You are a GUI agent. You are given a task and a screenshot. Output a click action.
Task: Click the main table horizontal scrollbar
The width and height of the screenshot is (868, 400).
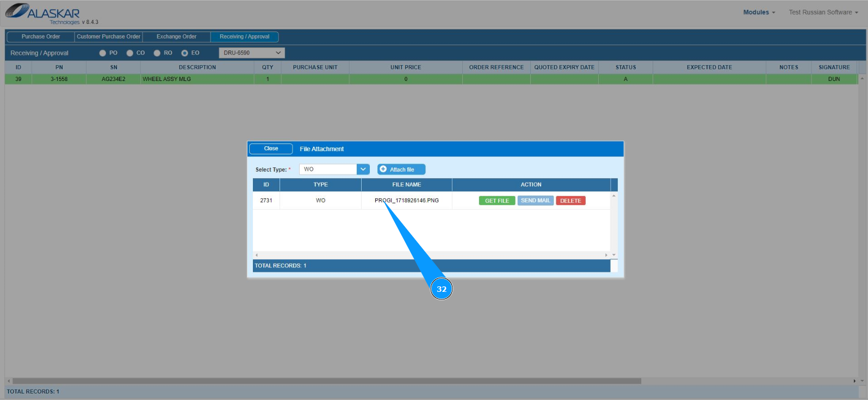click(x=326, y=381)
